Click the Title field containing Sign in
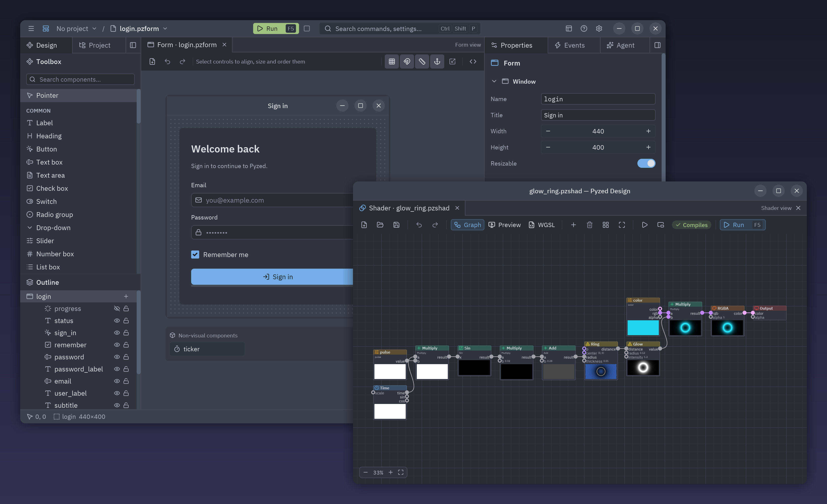827x504 pixels. 598,115
